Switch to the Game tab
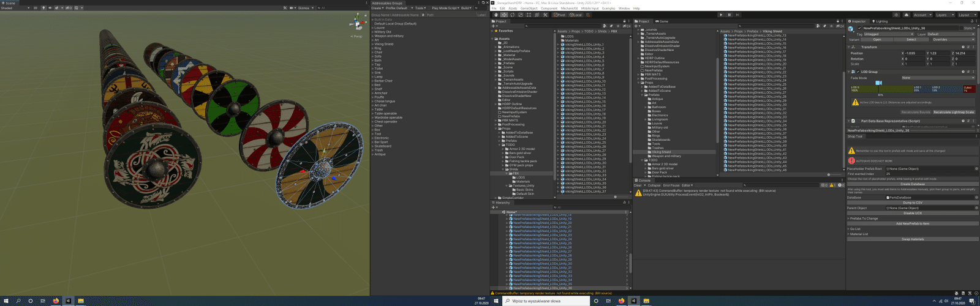The image size is (980, 306). pyautogui.click(x=661, y=21)
